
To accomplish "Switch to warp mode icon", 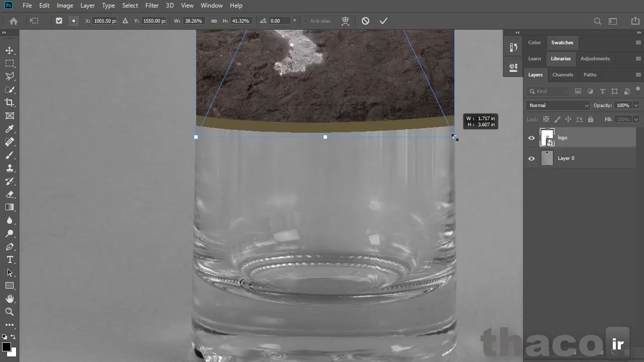I will 345,21.
